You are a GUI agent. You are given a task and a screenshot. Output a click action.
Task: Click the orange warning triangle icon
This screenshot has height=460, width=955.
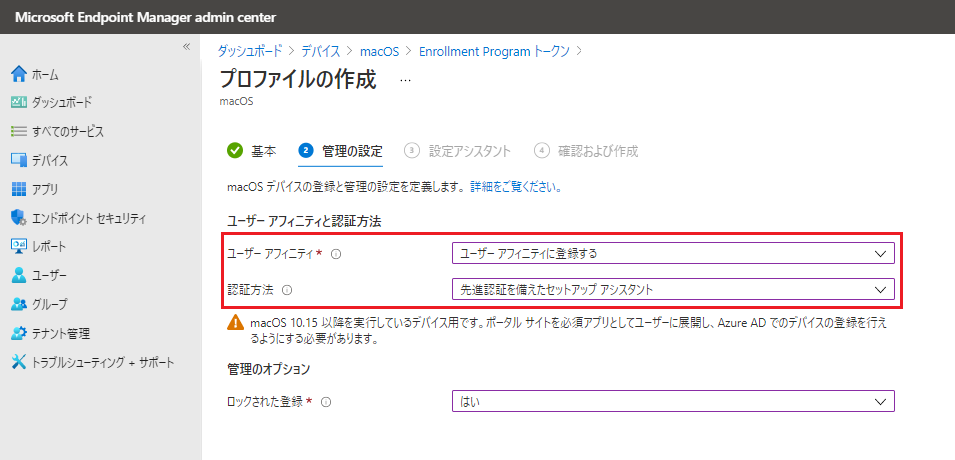[x=235, y=324]
